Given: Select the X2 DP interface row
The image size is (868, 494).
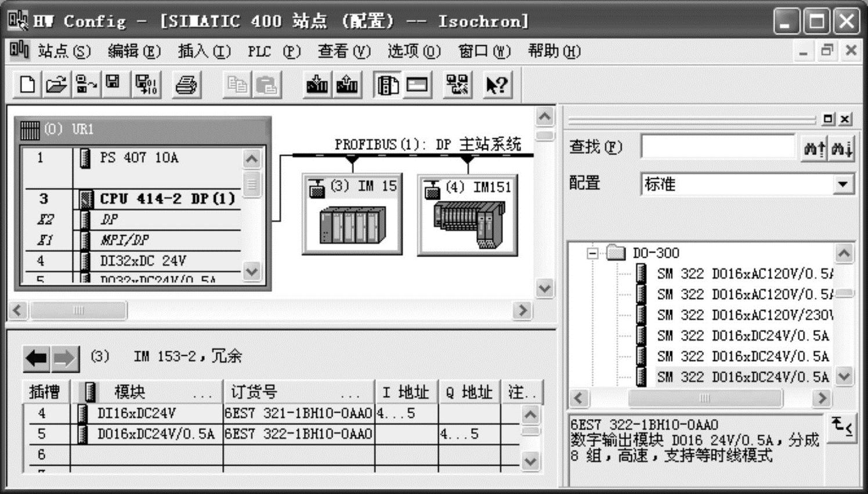Looking at the screenshot, I should pyautogui.click(x=132, y=219).
